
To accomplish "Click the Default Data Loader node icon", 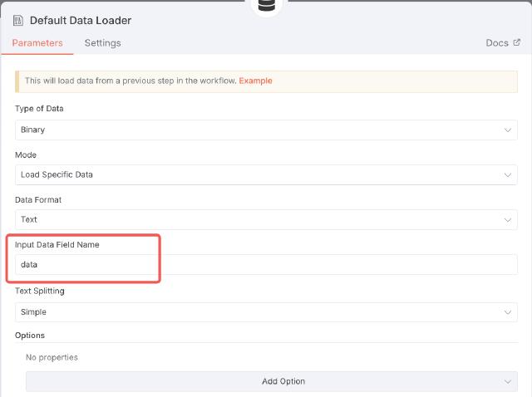I will (x=18, y=20).
